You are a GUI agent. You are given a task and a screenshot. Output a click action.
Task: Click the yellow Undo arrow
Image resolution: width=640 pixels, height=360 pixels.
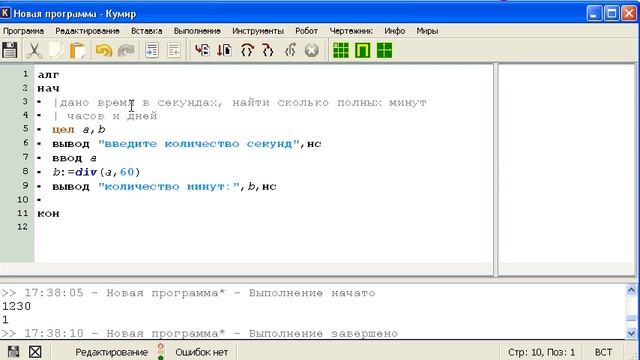(104, 51)
